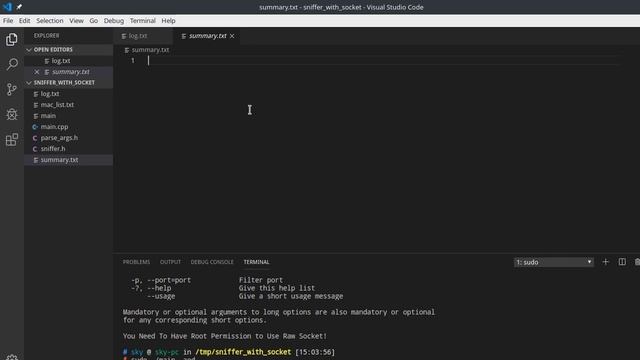The height and width of the screenshot is (360, 640).
Task: Open the terminal selector dropdown '1: sudo'
Action: click(x=553, y=262)
